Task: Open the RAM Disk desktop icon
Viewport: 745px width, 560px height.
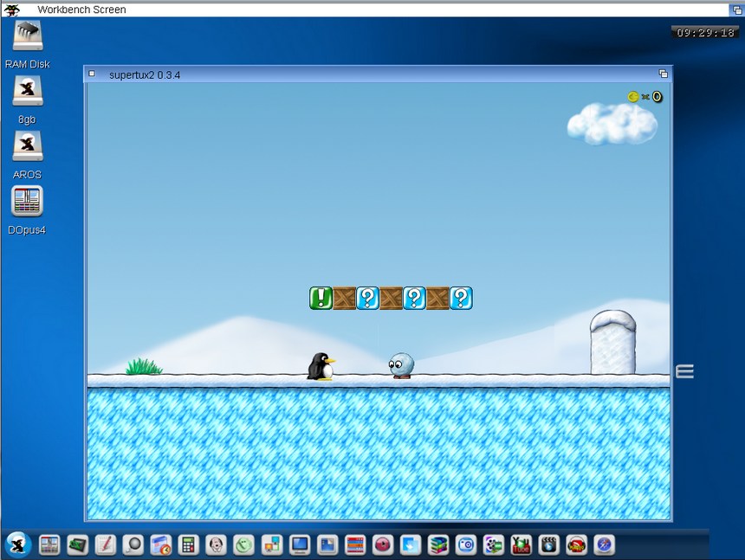Action: click(28, 37)
